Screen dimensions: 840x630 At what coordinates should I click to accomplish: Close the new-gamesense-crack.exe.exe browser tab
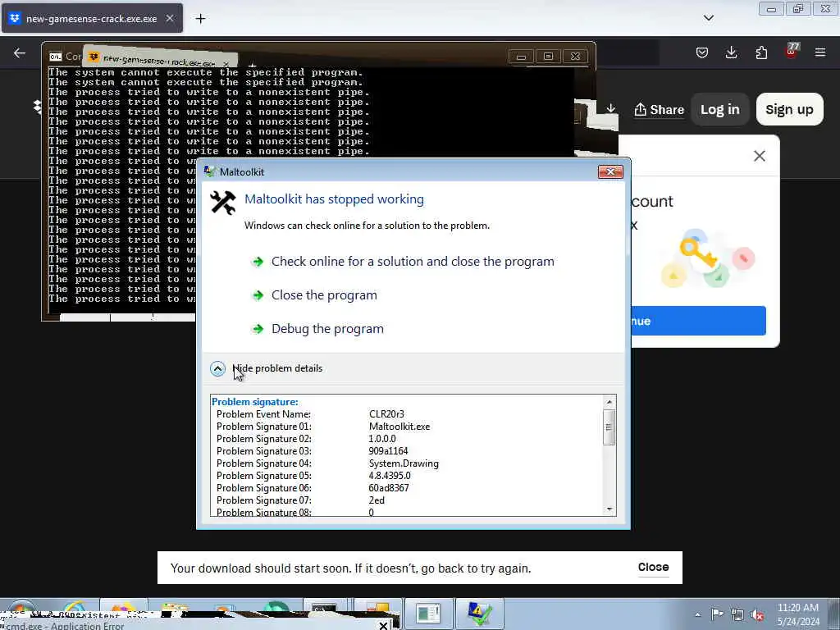pyautogui.click(x=169, y=18)
